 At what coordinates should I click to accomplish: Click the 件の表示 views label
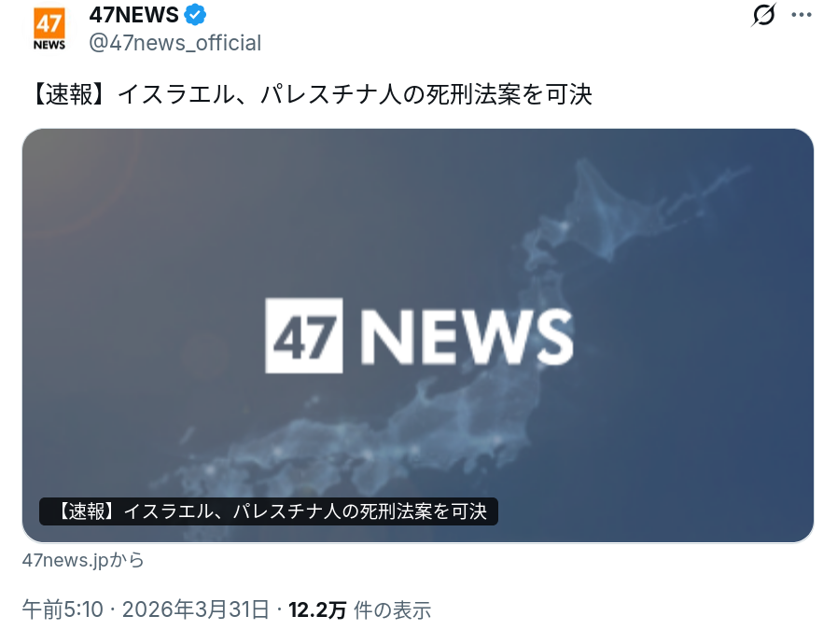(392, 609)
